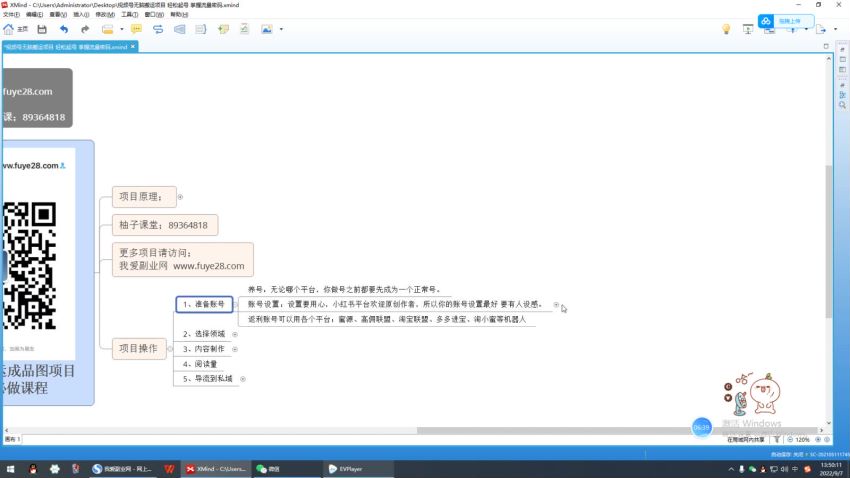
Task: Open the 修改 menu
Action: [105, 15]
